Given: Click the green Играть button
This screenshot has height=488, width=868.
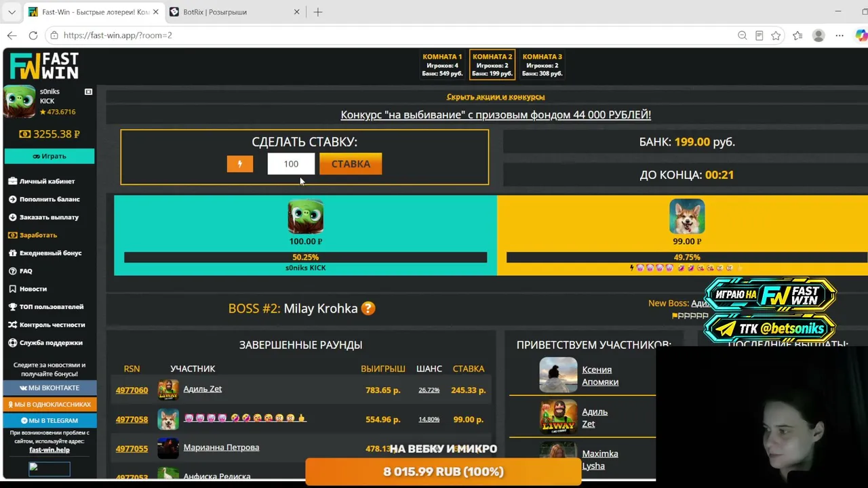Looking at the screenshot, I should click(50, 157).
